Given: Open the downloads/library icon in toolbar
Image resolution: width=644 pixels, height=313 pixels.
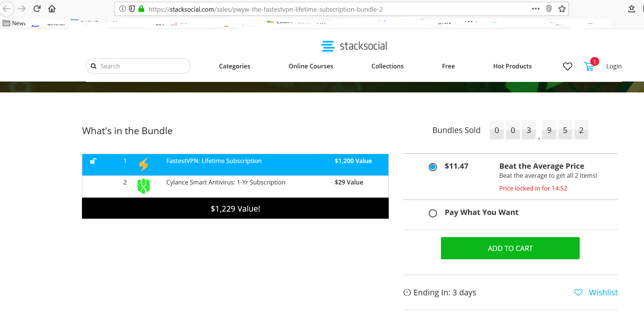Looking at the screenshot, I should [x=632, y=9].
